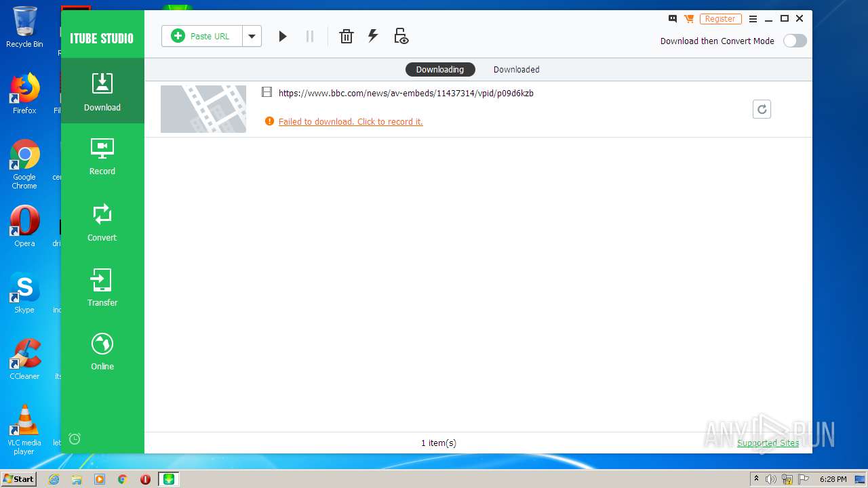Open the Supported Sites link
This screenshot has width=868, height=488.
(x=768, y=443)
